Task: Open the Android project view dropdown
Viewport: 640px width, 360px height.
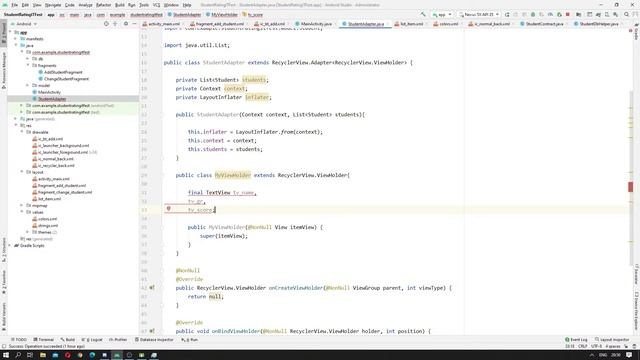Action: tap(24, 24)
